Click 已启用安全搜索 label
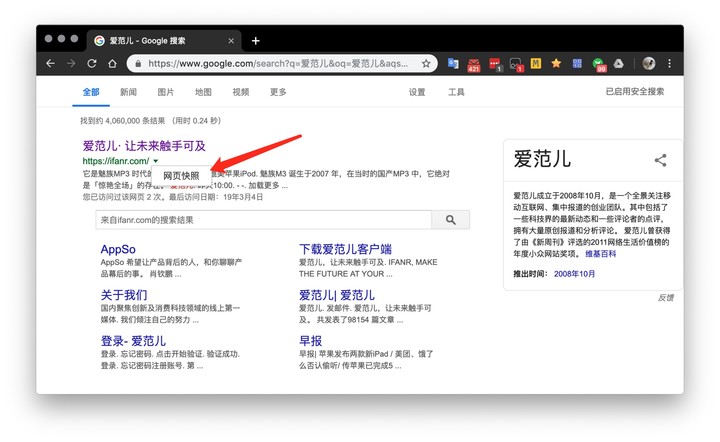Viewport: 720px width, 442px height. (x=635, y=91)
